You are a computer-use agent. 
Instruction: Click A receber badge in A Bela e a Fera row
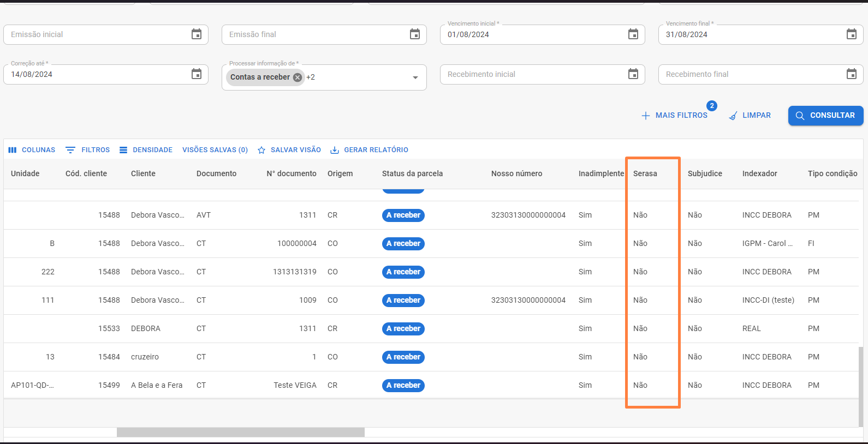[x=403, y=385]
